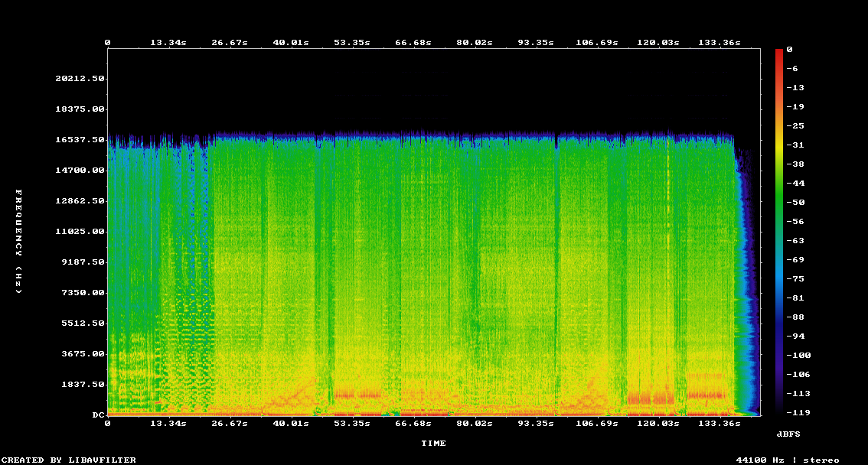Click the CREATED BY LIBAVFILTER text
Screen dimensions: 868x465
[69, 460]
